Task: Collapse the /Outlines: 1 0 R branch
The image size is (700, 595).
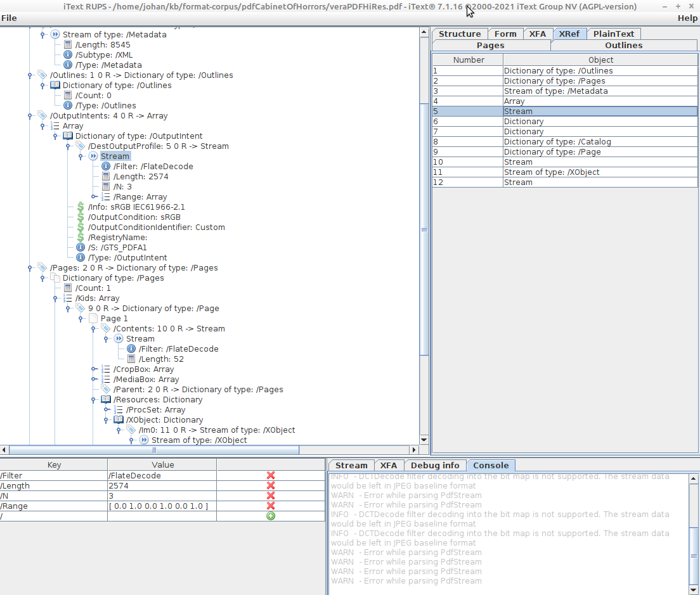Action: pyautogui.click(x=30, y=75)
